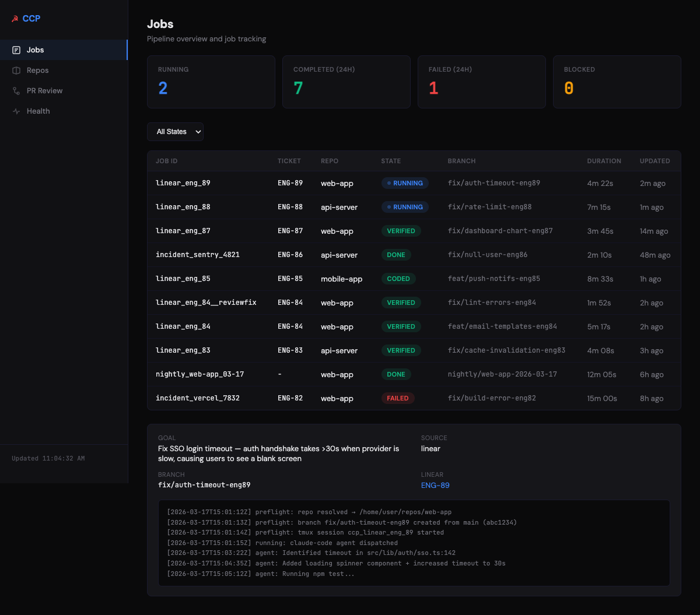Click the Updated 11:04:32 AM timestamp
The height and width of the screenshot is (615, 700).
tap(48, 459)
